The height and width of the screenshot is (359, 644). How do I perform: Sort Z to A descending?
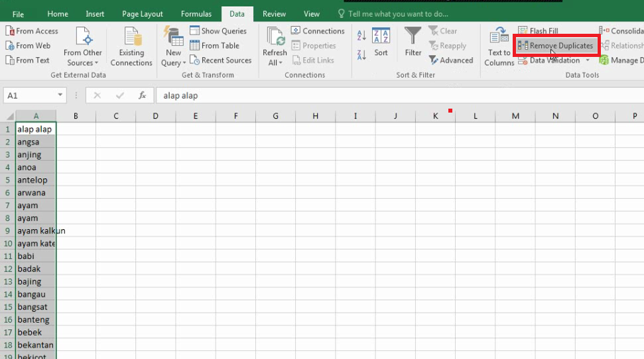pos(361,55)
